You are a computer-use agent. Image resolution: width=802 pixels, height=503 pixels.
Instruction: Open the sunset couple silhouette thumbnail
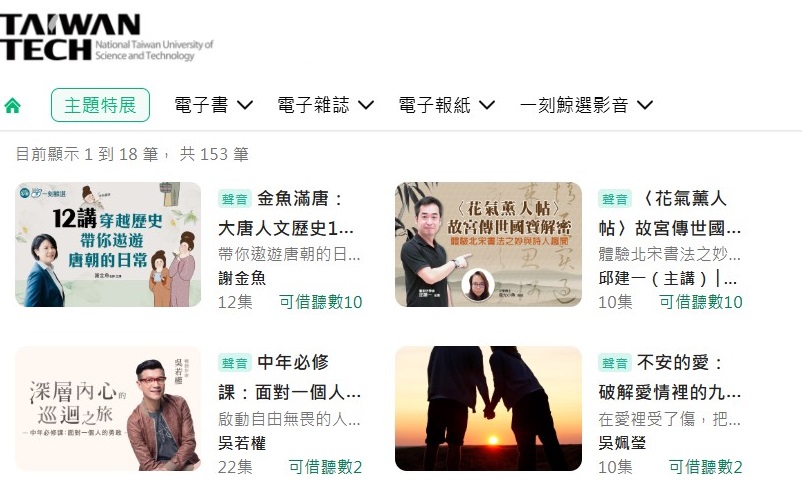(x=488, y=408)
